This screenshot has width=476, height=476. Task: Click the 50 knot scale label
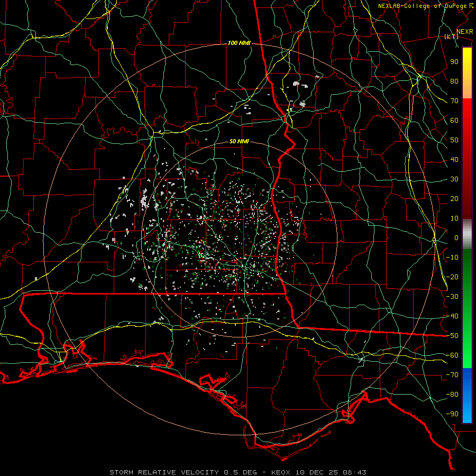click(x=454, y=140)
